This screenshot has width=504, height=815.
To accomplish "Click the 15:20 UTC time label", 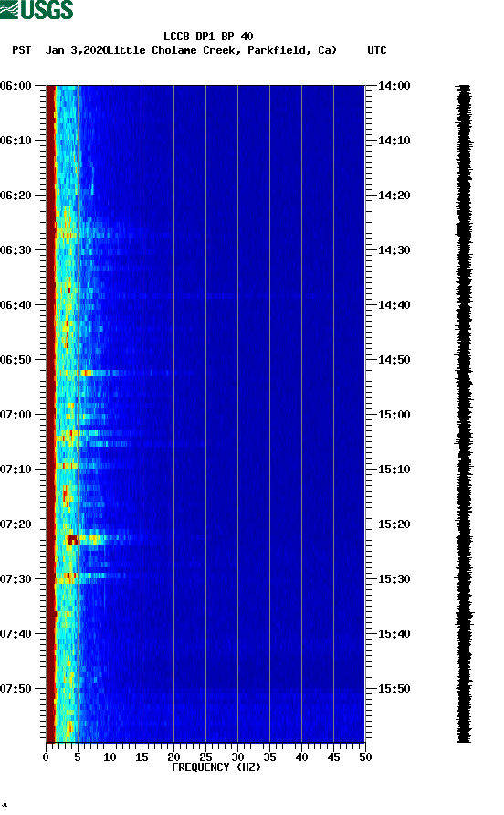I will (x=394, y=524).
